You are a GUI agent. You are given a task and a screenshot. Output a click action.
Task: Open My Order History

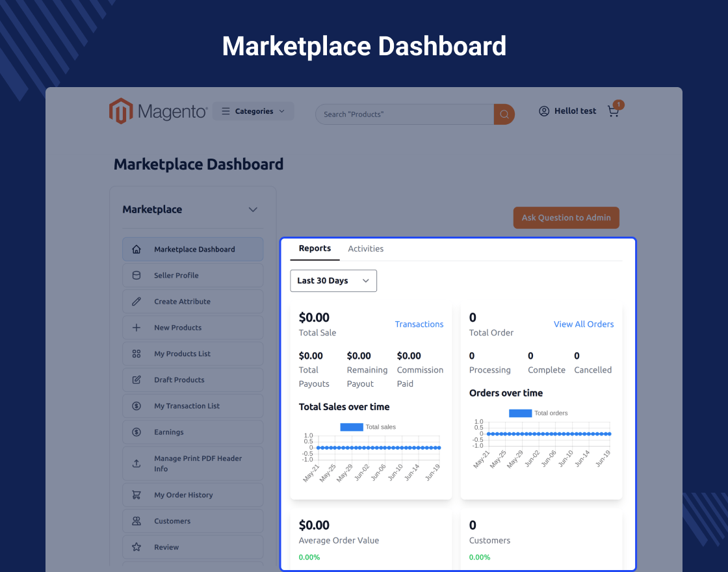tap(192, 495)
